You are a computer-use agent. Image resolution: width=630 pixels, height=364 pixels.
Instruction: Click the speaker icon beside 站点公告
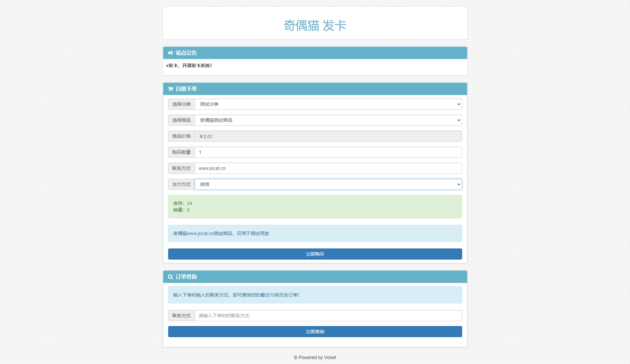[170, 53]
